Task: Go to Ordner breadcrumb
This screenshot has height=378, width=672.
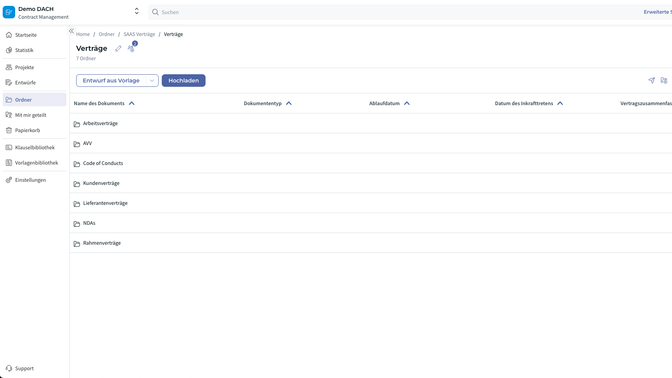Action: tap(107, 34)
